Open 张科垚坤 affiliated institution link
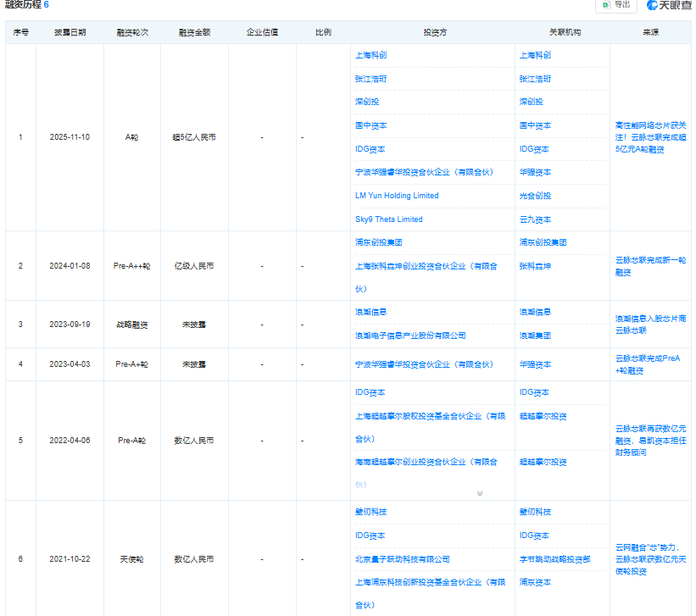Image resolution: width=696 pixels, height=616 pixels. pyautogui.click(x=535, y=266)
